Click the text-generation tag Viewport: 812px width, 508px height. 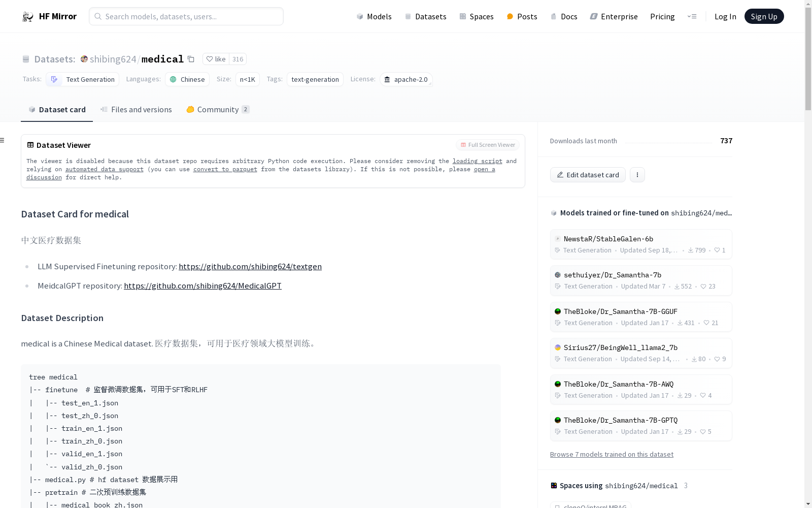tap(315, 79)
